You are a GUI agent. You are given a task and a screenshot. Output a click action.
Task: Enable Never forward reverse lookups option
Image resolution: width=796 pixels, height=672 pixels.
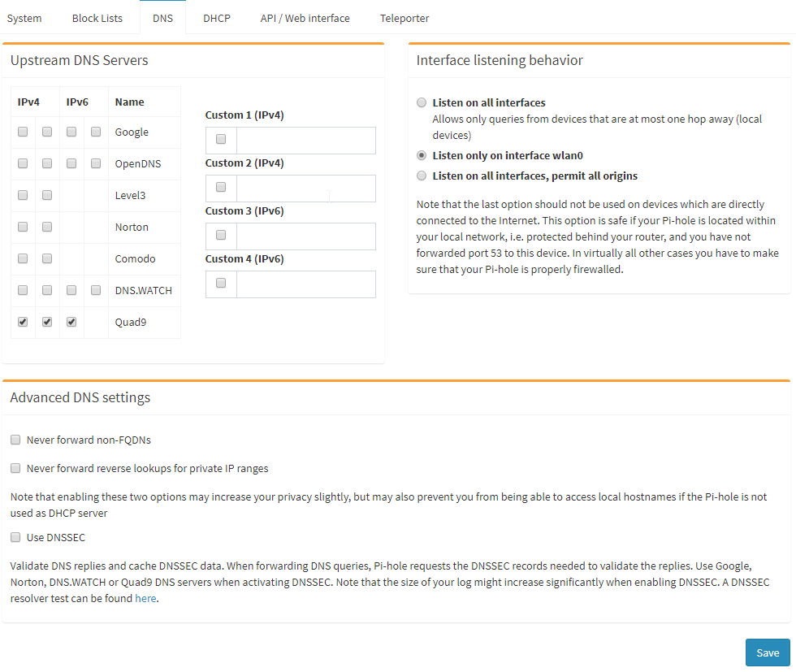point(15,468)
